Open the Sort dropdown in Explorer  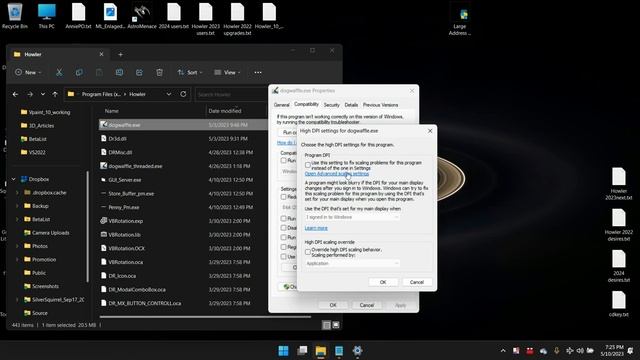tap(190, 72)
